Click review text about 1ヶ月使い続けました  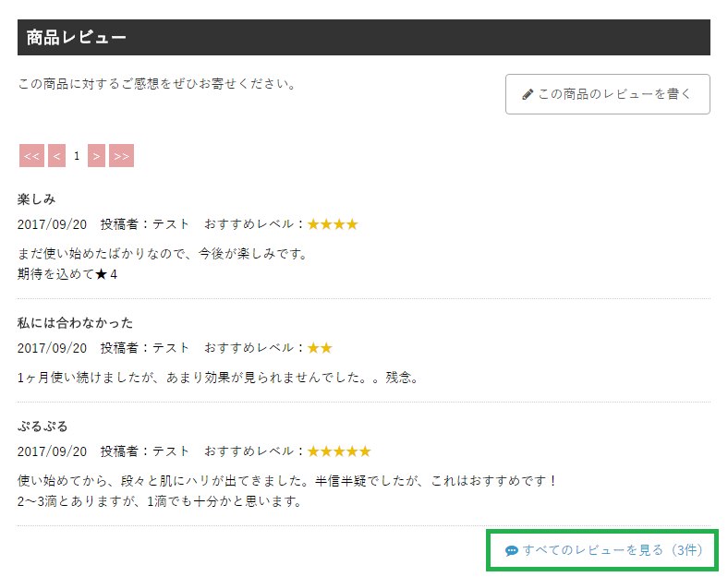(x=218, y=378)
